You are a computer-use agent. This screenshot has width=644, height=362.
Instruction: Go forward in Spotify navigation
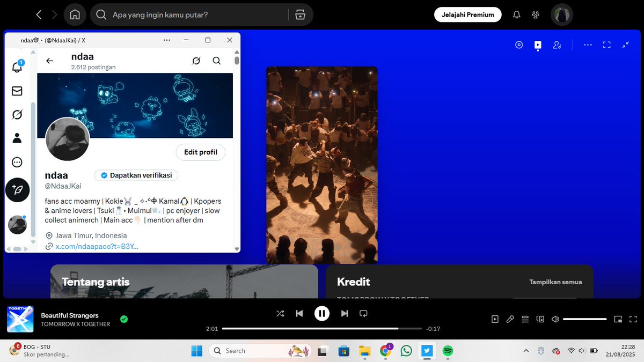coord(54,15)
